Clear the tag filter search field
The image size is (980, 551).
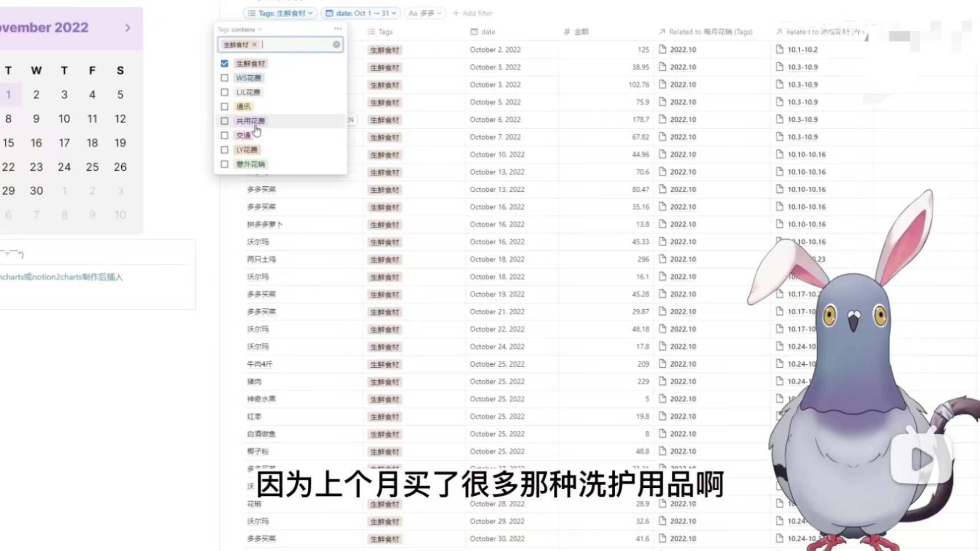pyautogui.click(x=336, y=44)
